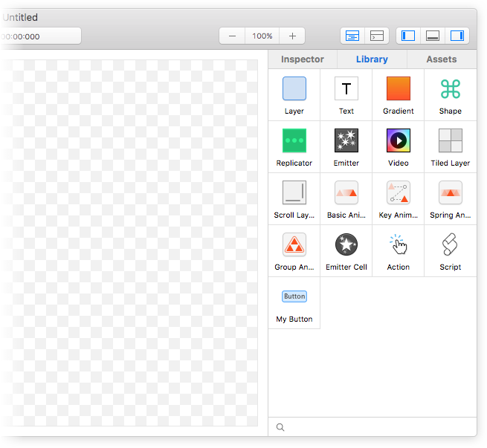Zoom out with the minus button

coord(232,36)
